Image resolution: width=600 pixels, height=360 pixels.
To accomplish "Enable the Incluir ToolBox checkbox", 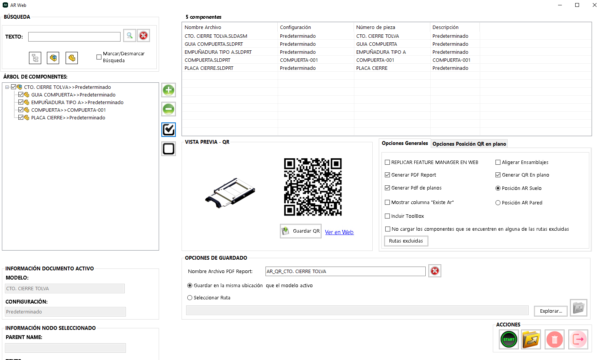I will tap(387, 216).
